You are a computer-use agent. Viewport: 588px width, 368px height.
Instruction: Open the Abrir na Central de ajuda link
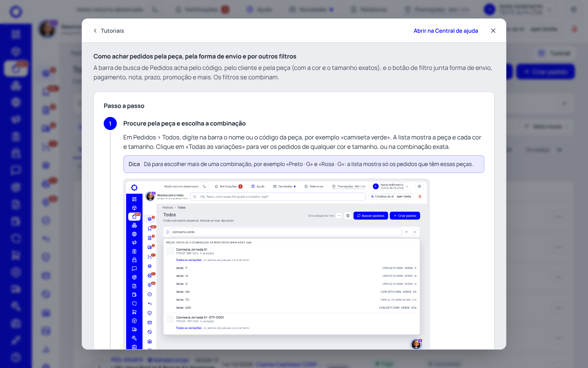pyautogui.click(x=445, y=31)
